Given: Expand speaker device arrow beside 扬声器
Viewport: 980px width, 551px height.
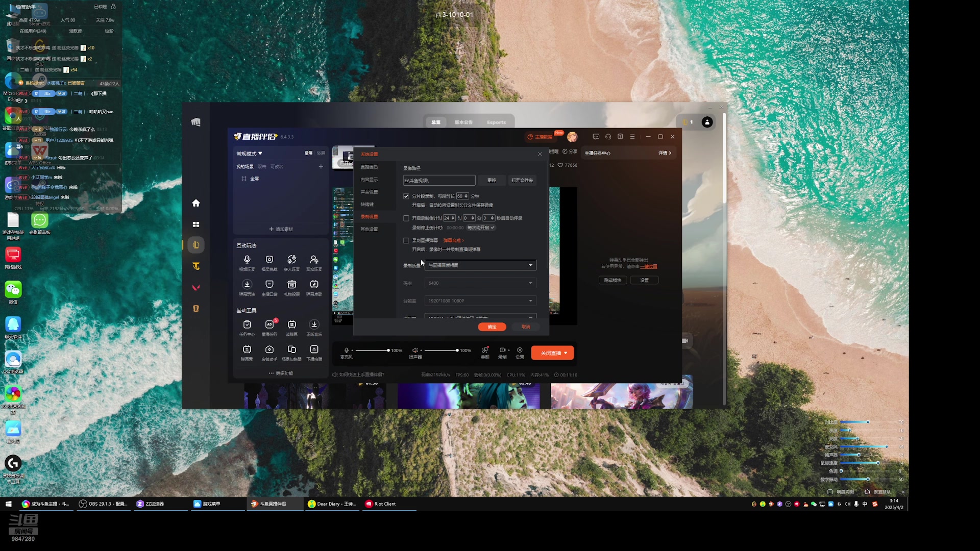Looking at the screenshot, I should coord(421,350).
